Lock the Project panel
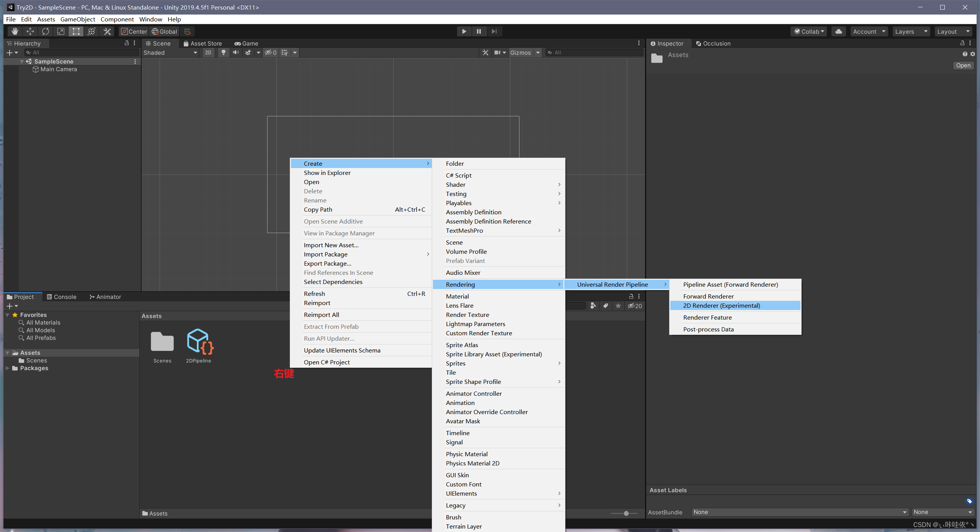The width and height of the screenshot is (980, 532). coord(631,297)
